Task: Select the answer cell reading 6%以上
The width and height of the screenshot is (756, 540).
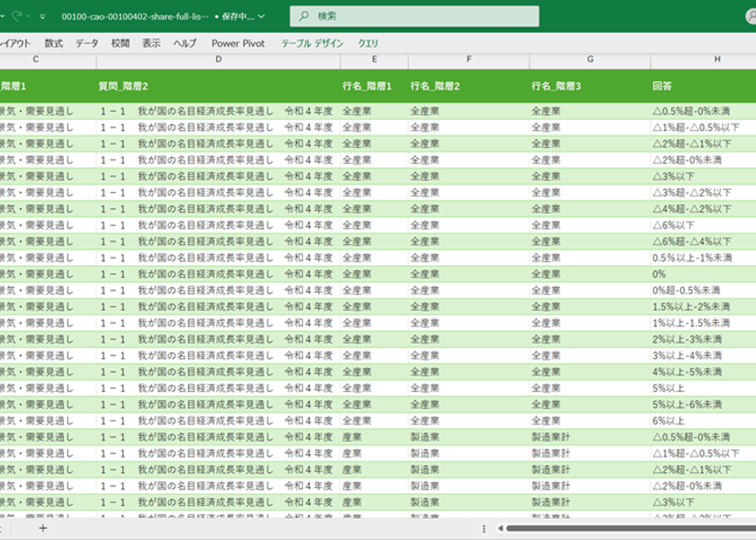Action: (x=704, y=421)
